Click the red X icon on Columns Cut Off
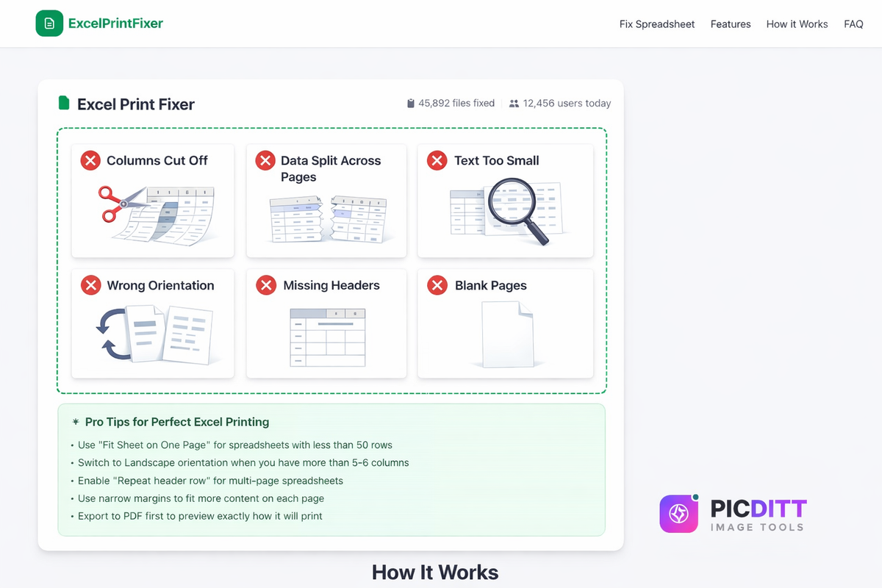The width and height of the screenshot is (882, 588). click(x=90, y=160)
